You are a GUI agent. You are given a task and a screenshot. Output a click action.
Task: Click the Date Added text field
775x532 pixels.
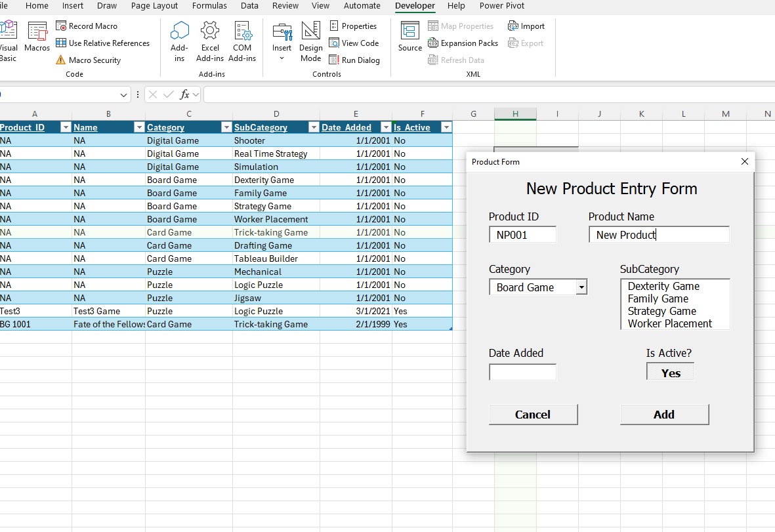522,373
